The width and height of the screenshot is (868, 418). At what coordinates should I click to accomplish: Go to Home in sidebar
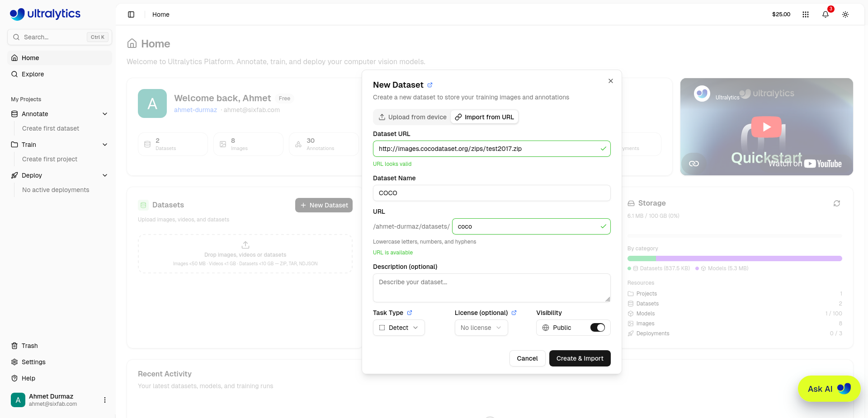pos(60,58)
